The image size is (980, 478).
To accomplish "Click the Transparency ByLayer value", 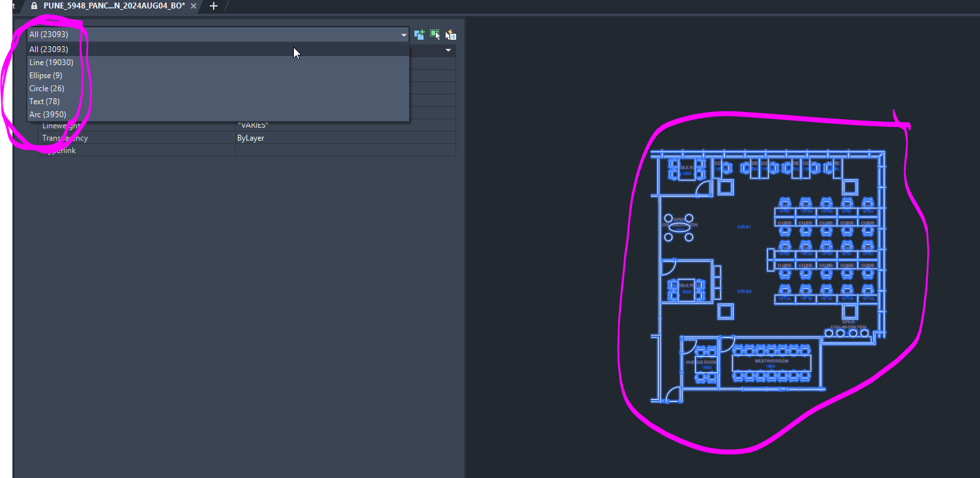I will click(345, 138).
